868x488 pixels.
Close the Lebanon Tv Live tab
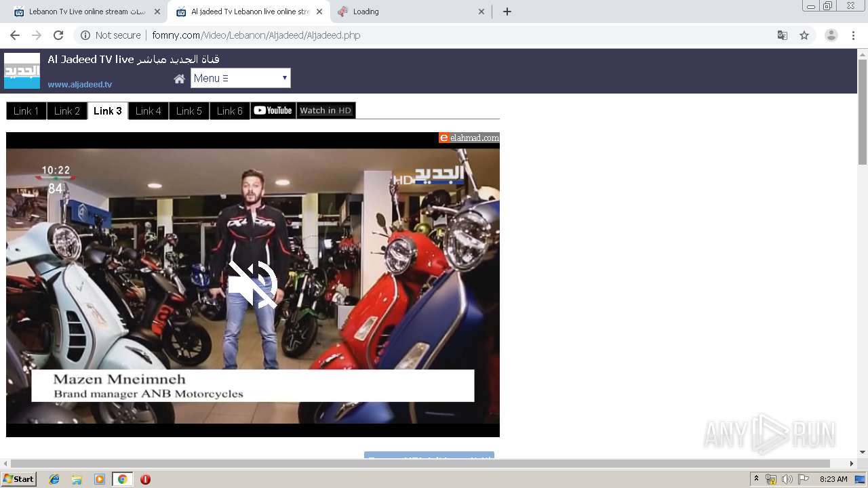coord(157,12)
